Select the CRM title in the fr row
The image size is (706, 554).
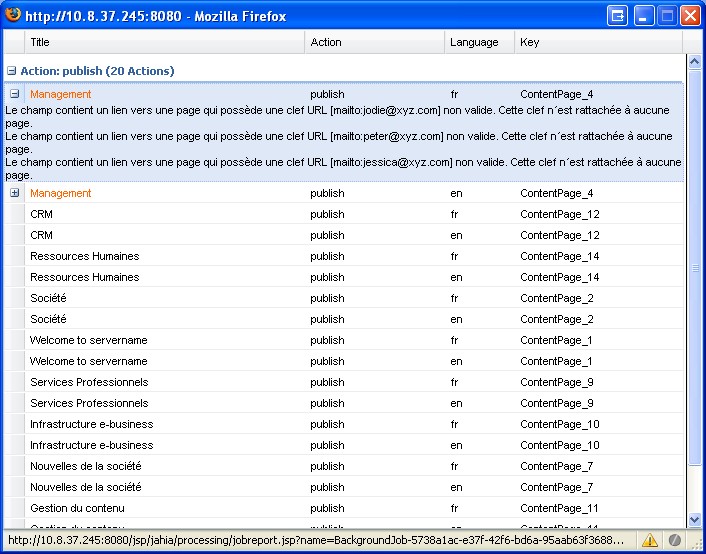41,214
